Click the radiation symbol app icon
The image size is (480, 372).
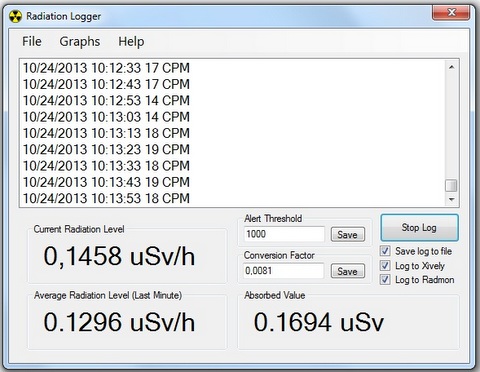[15, 16]
